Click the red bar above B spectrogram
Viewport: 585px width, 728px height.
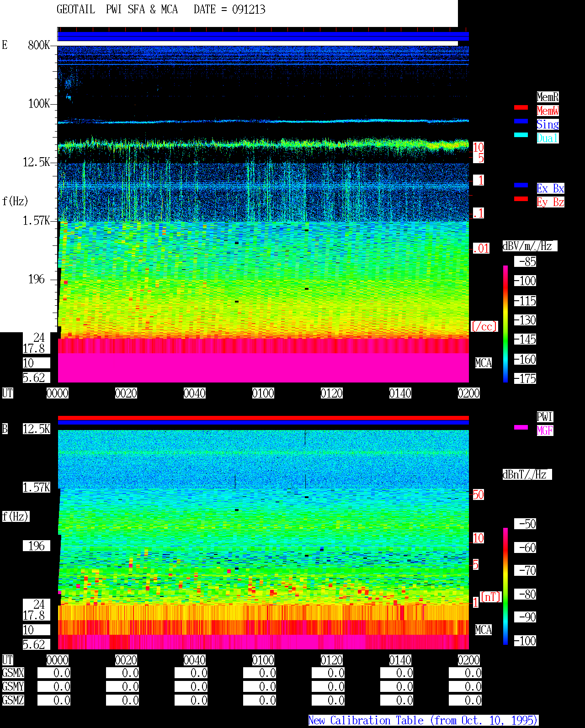pyautogui.click(x=263, y=418)
